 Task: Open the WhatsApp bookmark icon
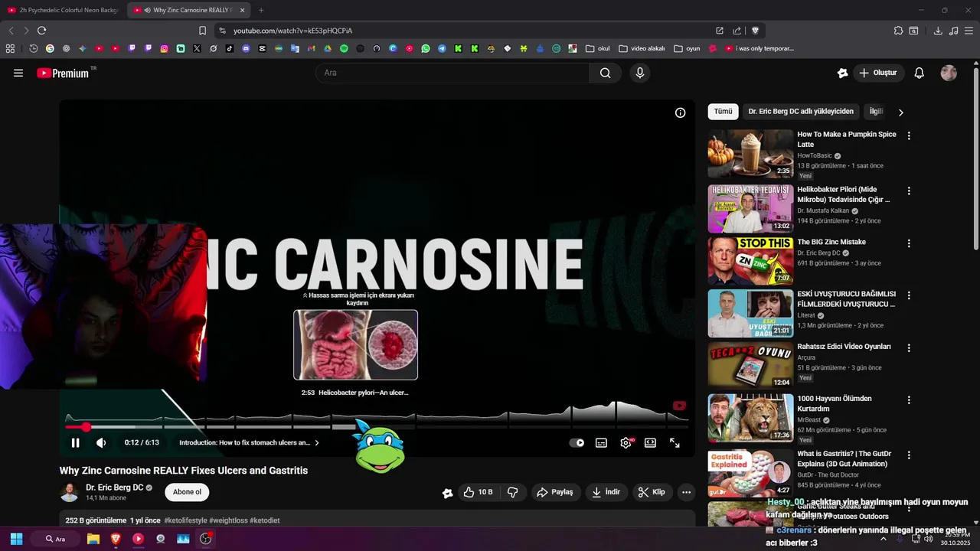pyautogui.click(x=426, y=48)
